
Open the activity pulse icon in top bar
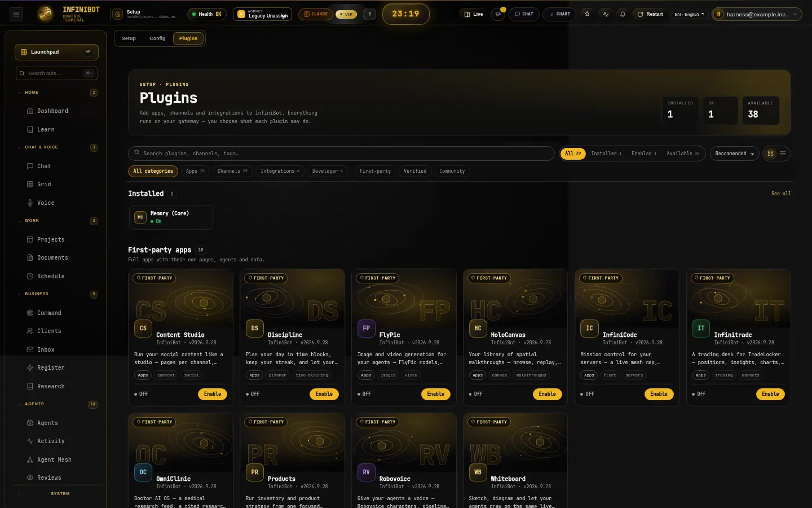(606, 14)
